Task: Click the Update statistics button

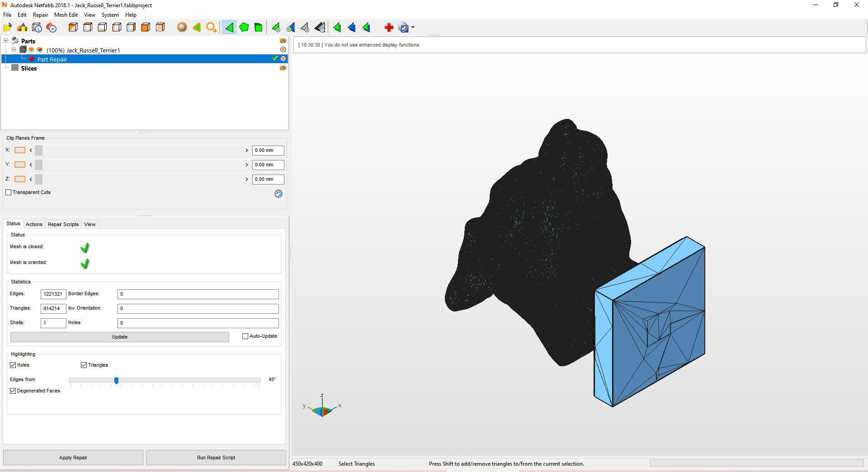Action: pyautogui.click(x=120, y=337)
